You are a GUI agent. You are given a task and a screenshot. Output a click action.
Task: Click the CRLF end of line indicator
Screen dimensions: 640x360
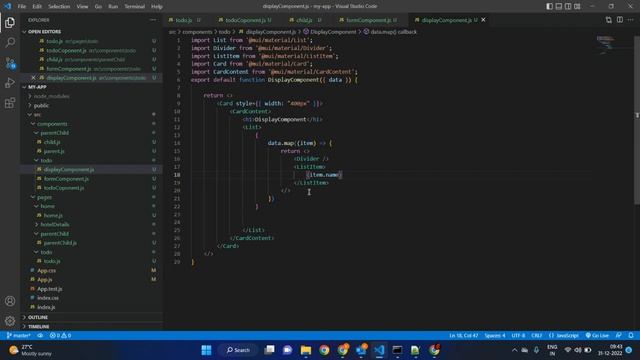tap(536, 336)
